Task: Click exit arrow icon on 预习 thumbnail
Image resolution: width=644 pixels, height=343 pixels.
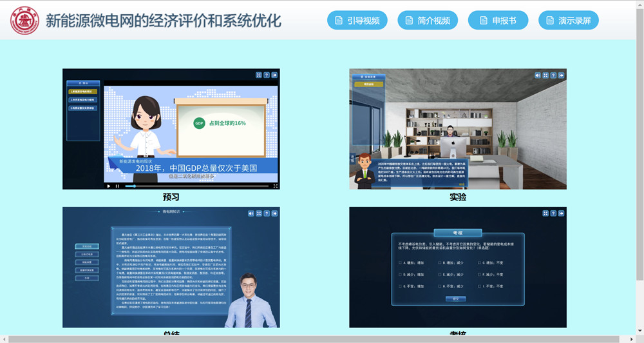Action: [x=274, y=75]
